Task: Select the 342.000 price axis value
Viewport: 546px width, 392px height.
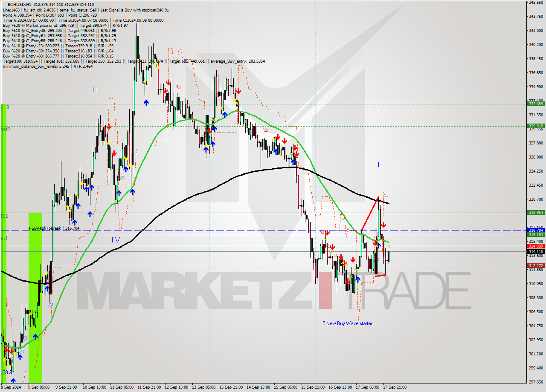Action: point(536,31)
